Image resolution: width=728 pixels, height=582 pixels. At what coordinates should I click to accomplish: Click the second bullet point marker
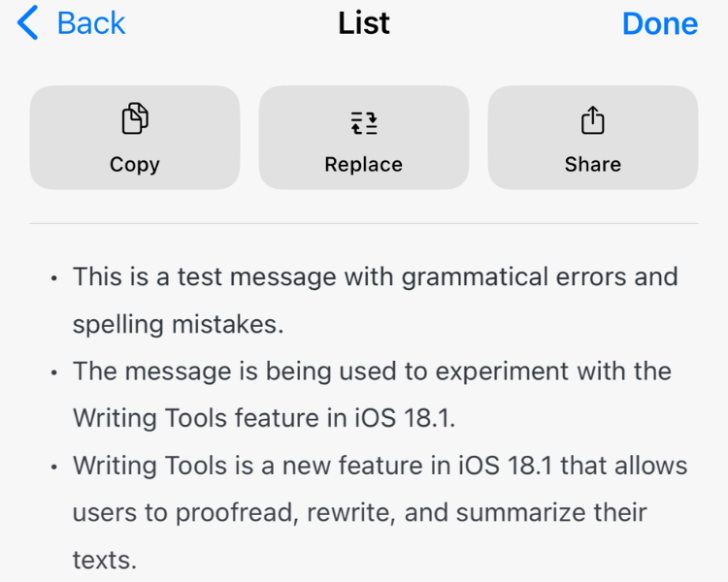click(x=53, y=372)
